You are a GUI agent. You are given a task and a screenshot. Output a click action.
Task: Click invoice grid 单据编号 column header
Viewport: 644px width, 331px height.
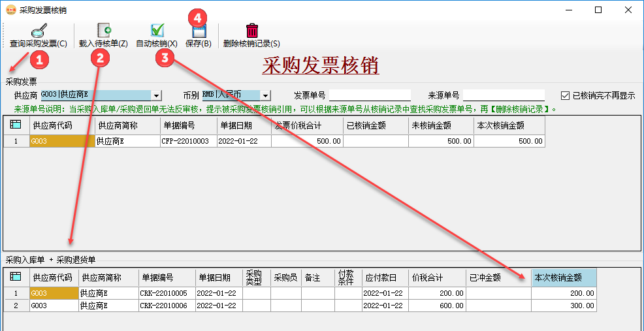point(189,125)
